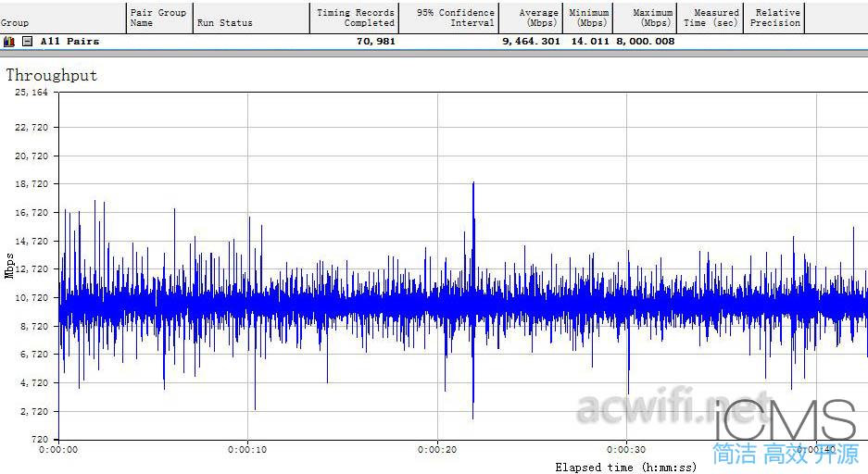Click the Maximum (Mbps) column header

point(645,18)
